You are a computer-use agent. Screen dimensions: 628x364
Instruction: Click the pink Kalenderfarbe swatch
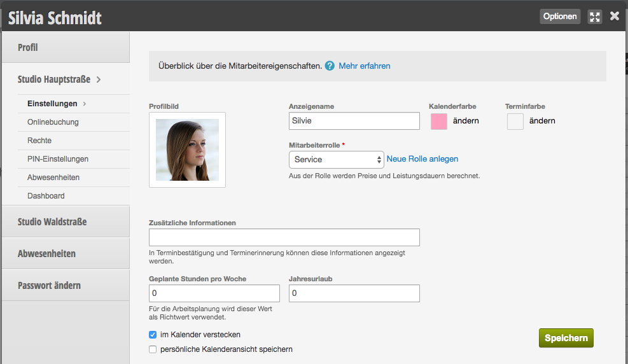[x=439, y=122]
